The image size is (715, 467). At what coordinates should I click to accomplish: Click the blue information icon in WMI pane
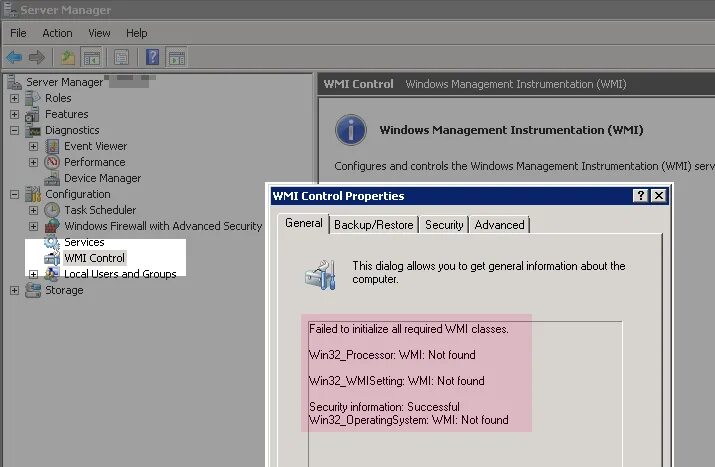351,130
